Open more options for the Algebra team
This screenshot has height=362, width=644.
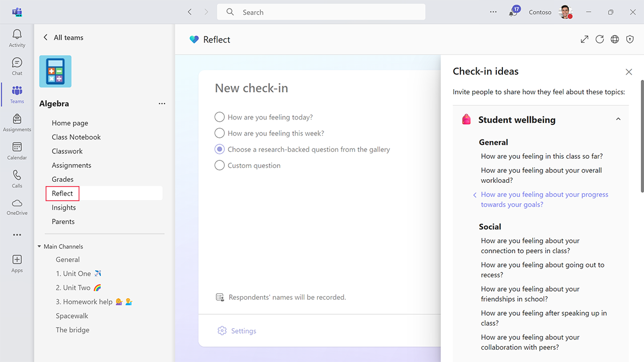[162, 104]
